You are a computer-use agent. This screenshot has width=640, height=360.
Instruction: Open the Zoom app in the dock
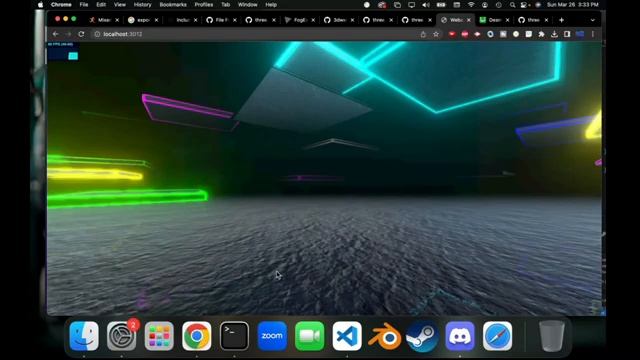(x=272, y=336)
